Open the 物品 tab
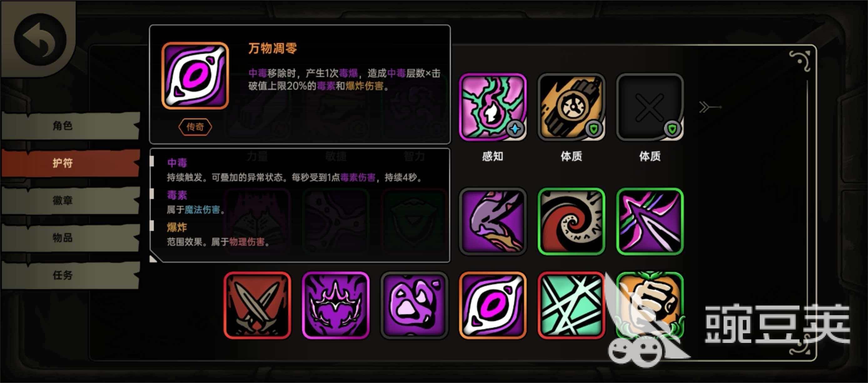Screen dimensions: 868x383 70,238
